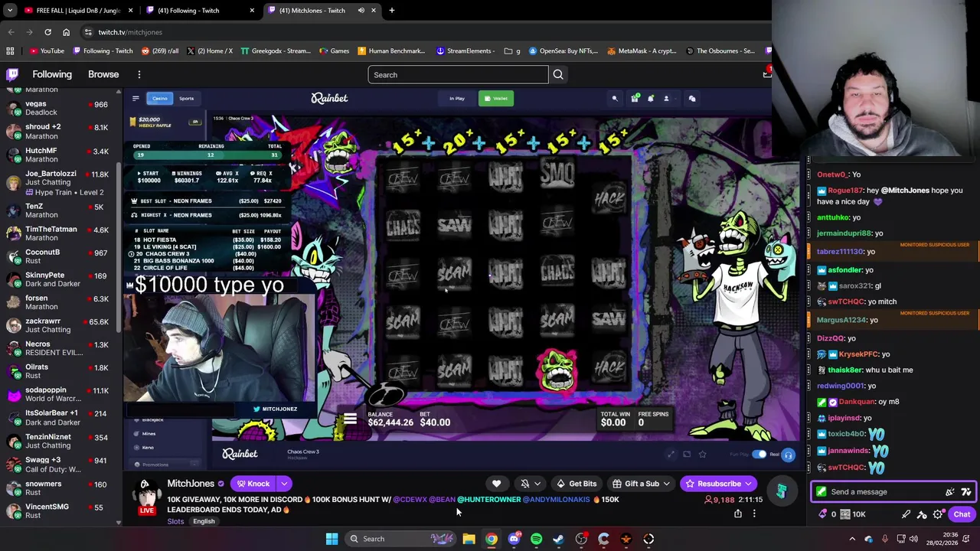The image size is (980, 551).
Task: Click the purple Chat send button
Action: (962, 514)
